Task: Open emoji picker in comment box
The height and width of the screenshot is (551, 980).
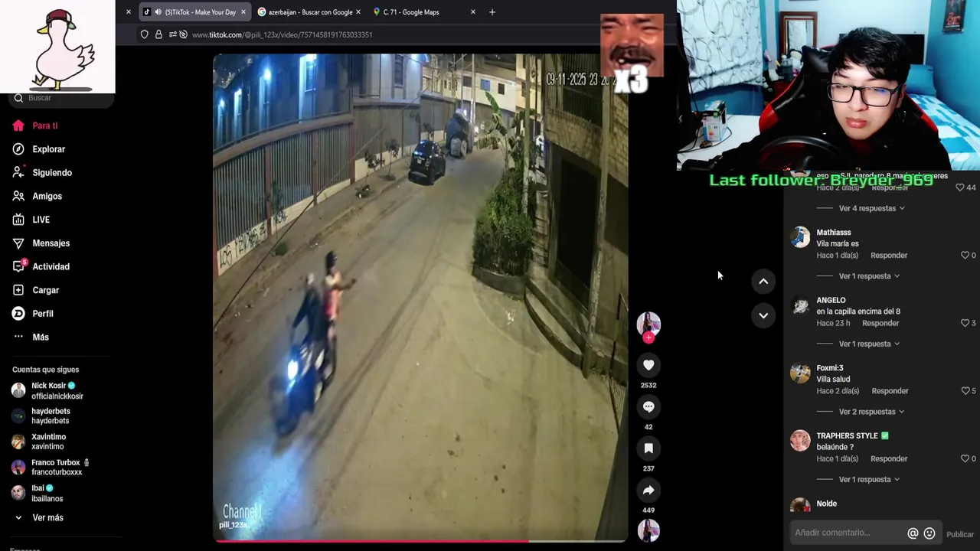Action: pos(929,533)
